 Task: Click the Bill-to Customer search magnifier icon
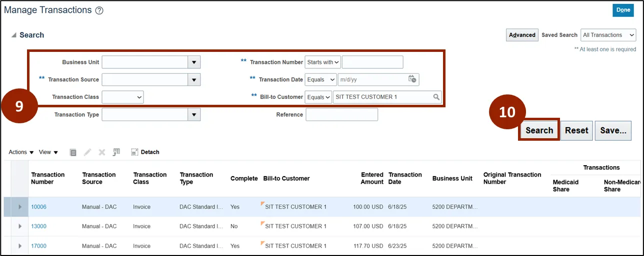tap(436, 97)
